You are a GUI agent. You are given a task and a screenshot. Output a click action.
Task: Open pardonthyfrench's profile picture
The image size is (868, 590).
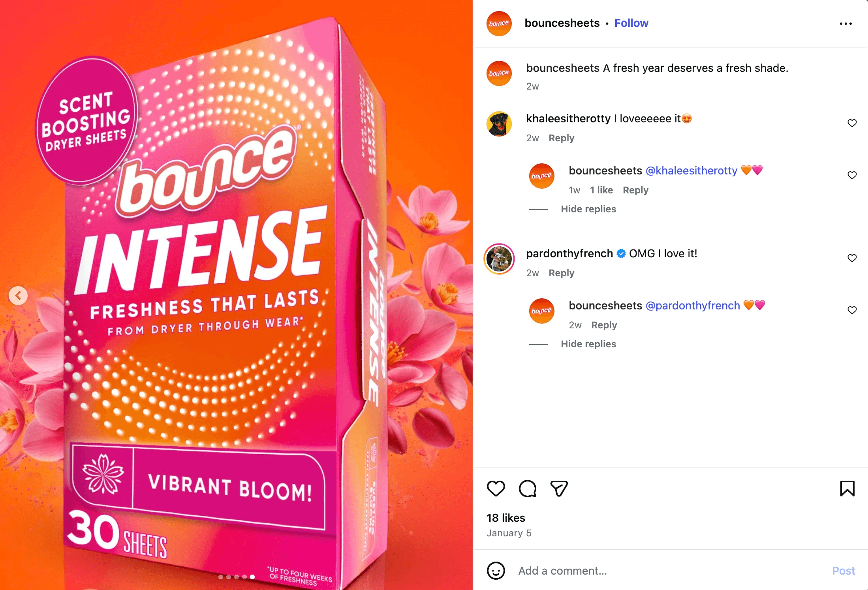[x=499, y=259]
